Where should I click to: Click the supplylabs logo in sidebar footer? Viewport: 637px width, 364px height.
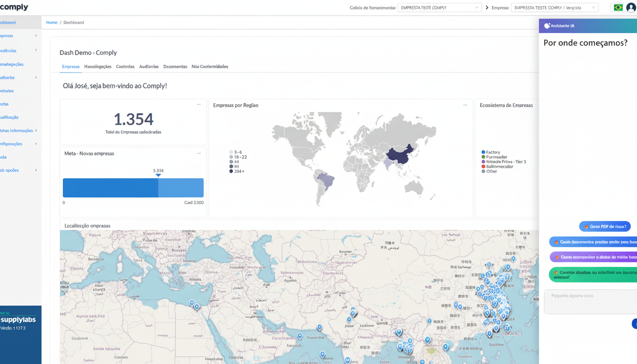click(x=18, y=320)
